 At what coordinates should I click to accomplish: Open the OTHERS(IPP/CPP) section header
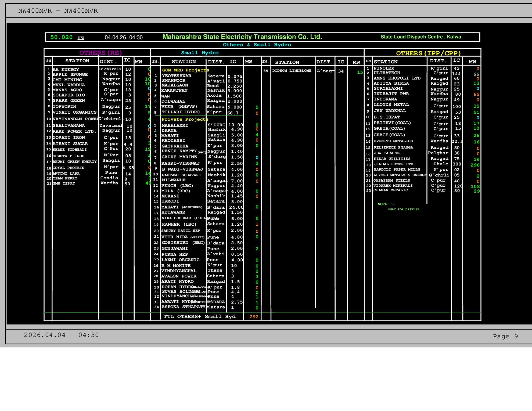click(428, 53)
